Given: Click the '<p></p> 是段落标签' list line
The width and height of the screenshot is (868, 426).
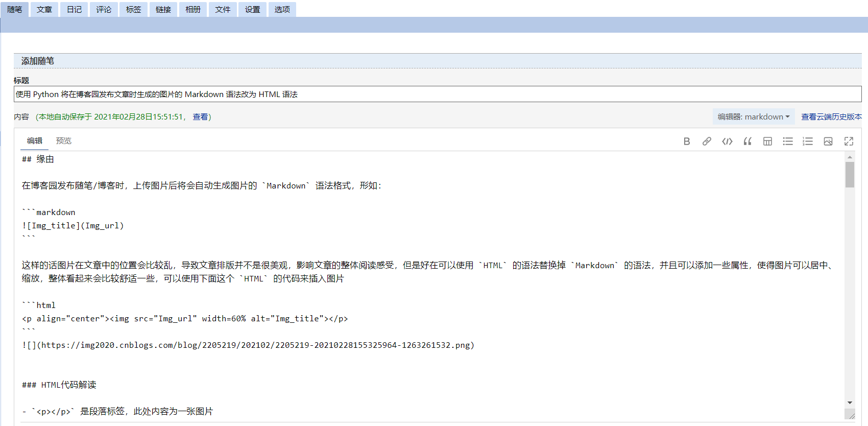Looking at the screenshot, I should pyautogui.click(x=117, y=412).
